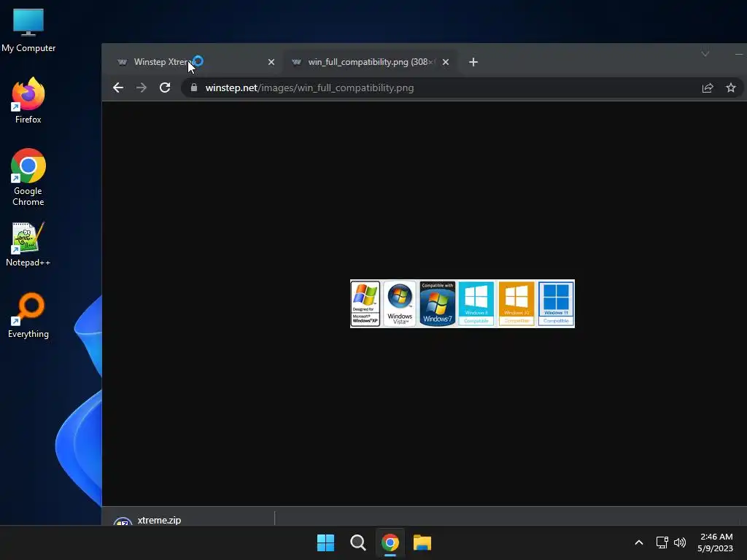The width and height of the screenshot is (747, 560).
Task: Open taskbar Search
Action: coord(357,542)
